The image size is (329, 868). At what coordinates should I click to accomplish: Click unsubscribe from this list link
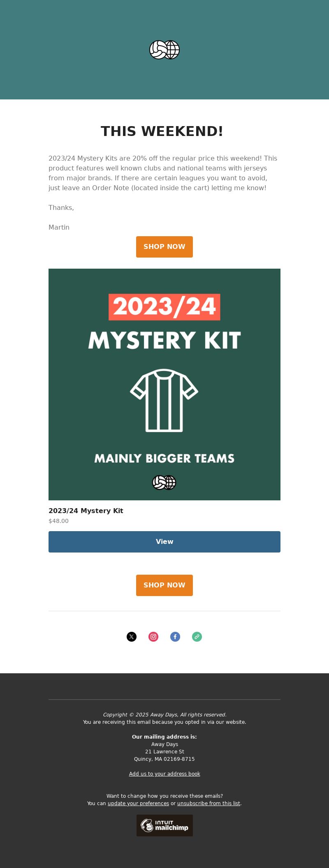point(209,803)
